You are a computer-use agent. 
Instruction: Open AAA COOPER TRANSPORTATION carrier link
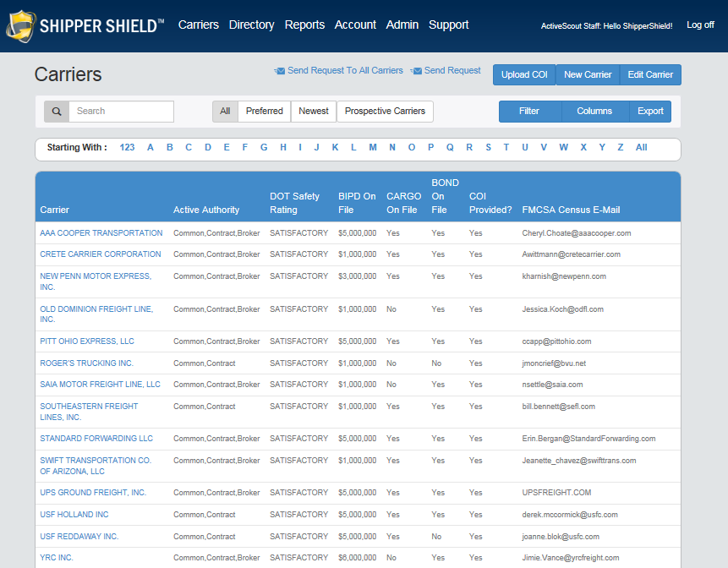click(101, 233)
